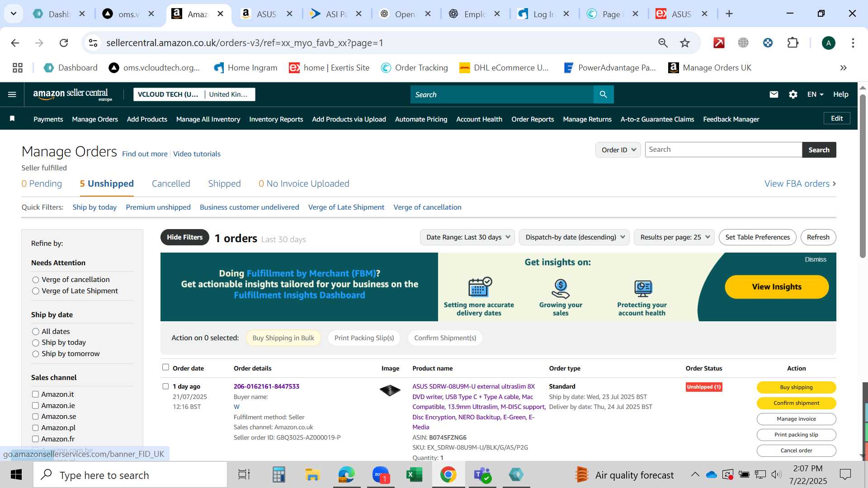Tick the select-all orders header checkbox
Image resolution: width=868 pixels, height=488 pixels.
point(165,367)
